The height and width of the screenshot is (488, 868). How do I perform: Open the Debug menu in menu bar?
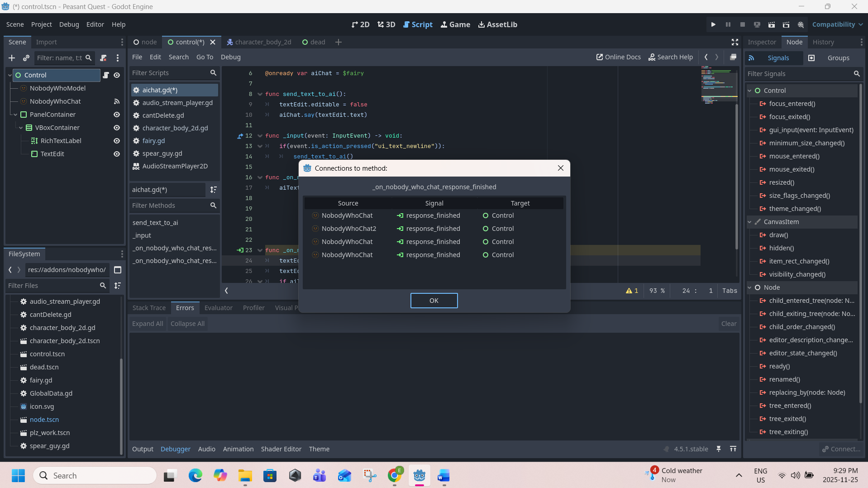[69, 24]
